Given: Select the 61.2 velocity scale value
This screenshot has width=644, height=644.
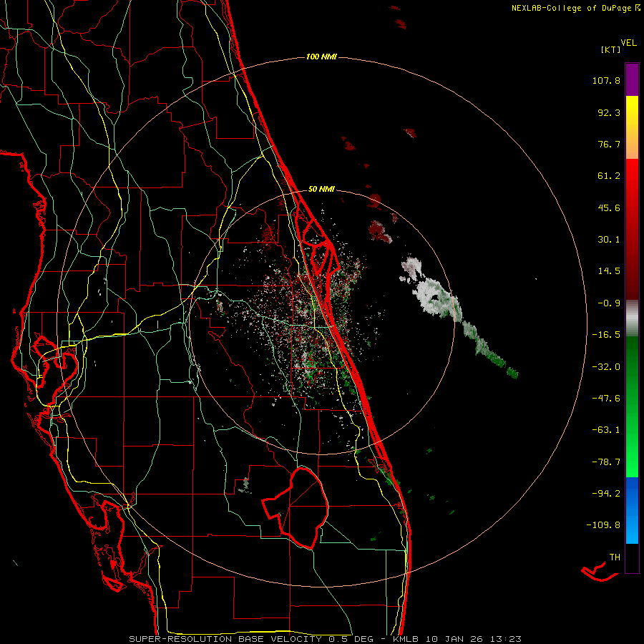Looking at the screenshot, I should pos(609,176).
